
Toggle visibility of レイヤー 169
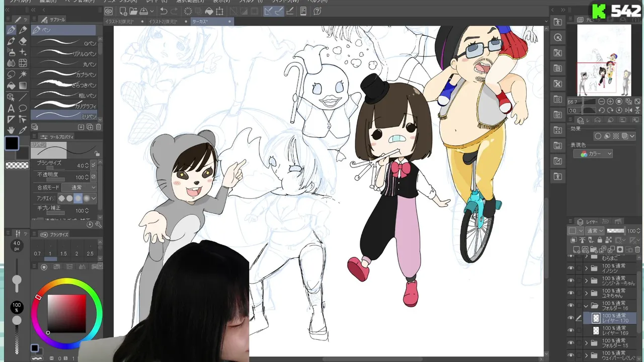571,331
